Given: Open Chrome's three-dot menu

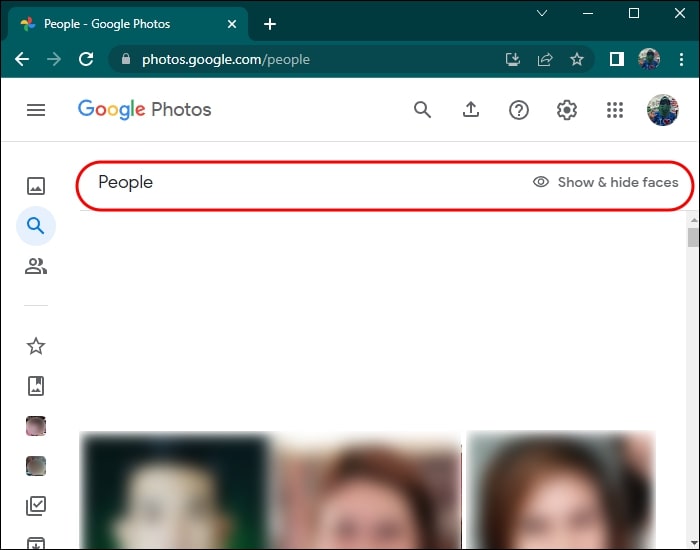Looking at the screenshot, I should click(681, 59).
